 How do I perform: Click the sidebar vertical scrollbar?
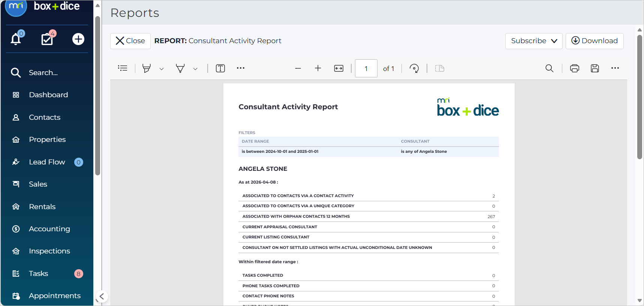[97, 96]
